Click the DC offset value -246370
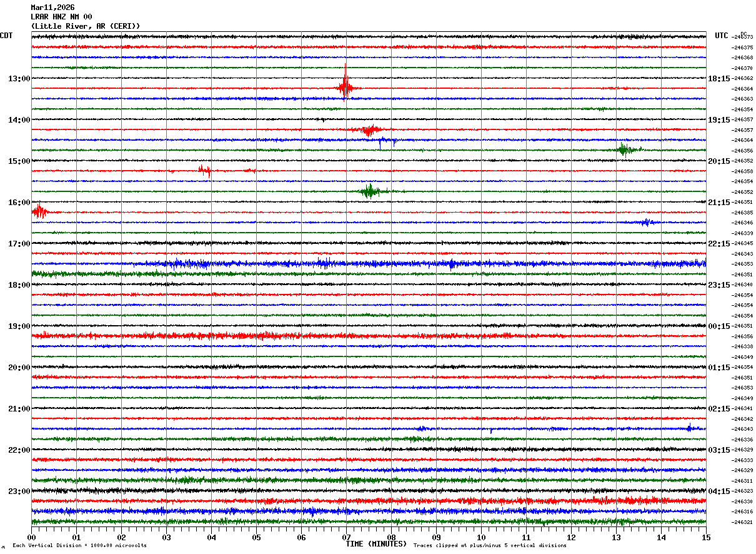This screenshot has width=756, height=554. point(742,68)
